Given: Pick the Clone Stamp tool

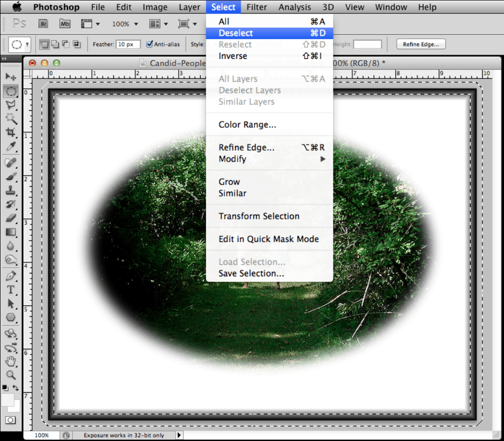Looking at the screenshot, I should click(10, 190).
